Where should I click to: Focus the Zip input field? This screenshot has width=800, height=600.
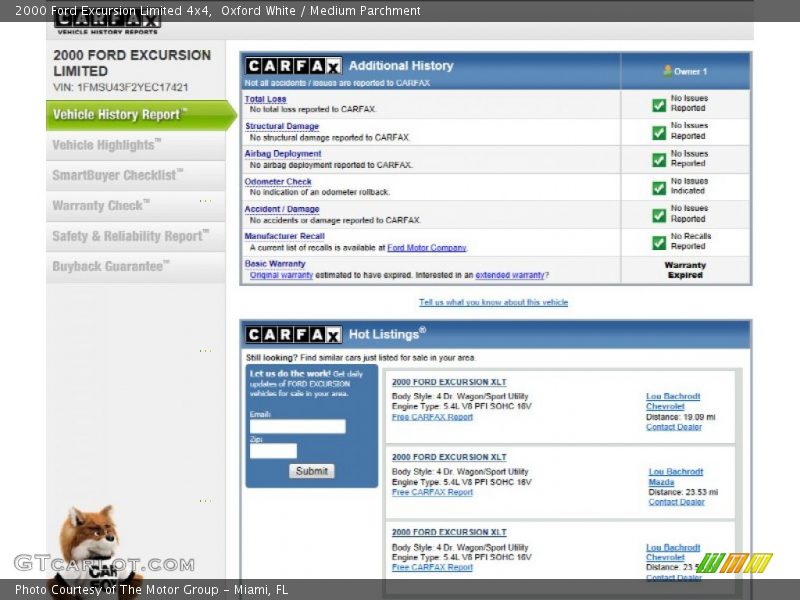coord(273,451)
